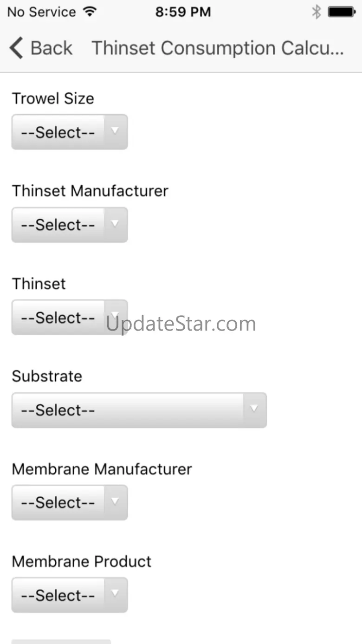Tap the 8:59 PM clock

[183, 12]
